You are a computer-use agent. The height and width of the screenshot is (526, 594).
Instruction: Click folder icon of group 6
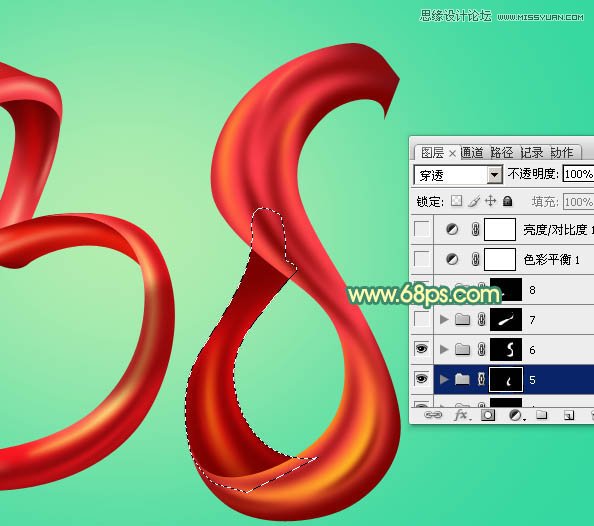click(x=462, y=349)
